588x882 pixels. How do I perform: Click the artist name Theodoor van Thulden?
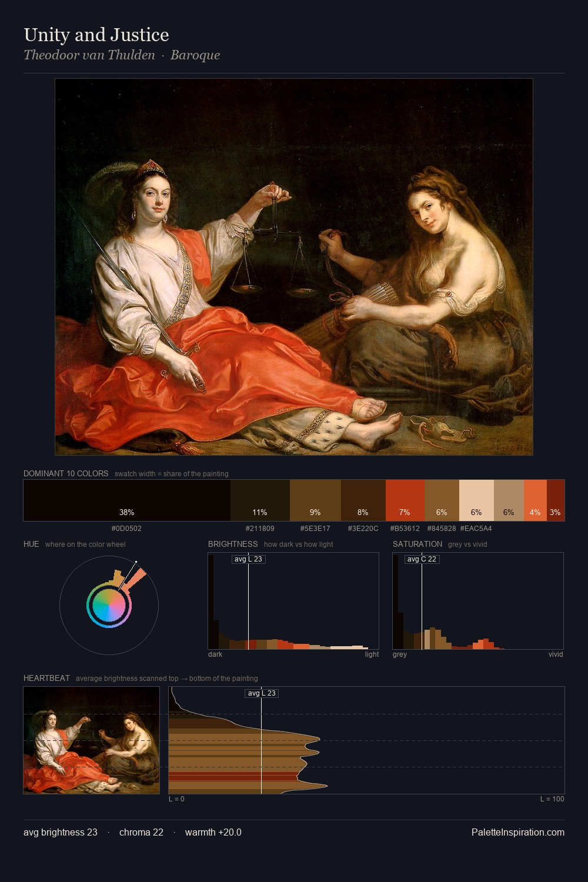(x=89, y=55)
